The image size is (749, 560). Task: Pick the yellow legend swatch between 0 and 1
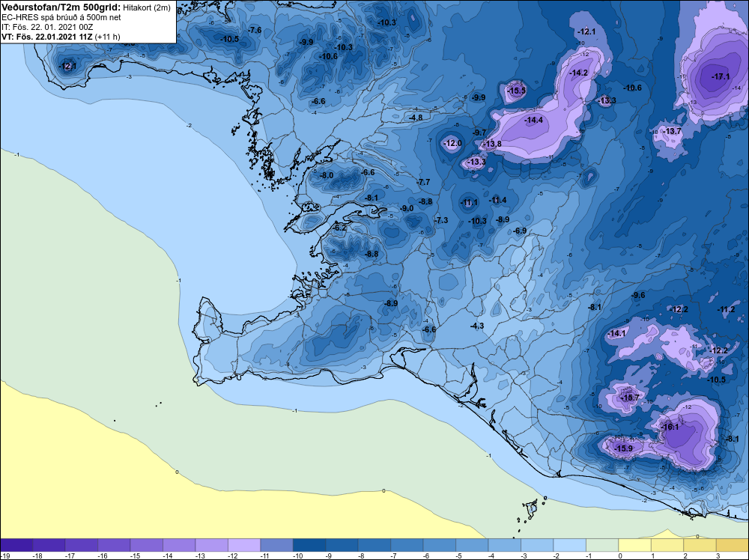tap(635, 545)
